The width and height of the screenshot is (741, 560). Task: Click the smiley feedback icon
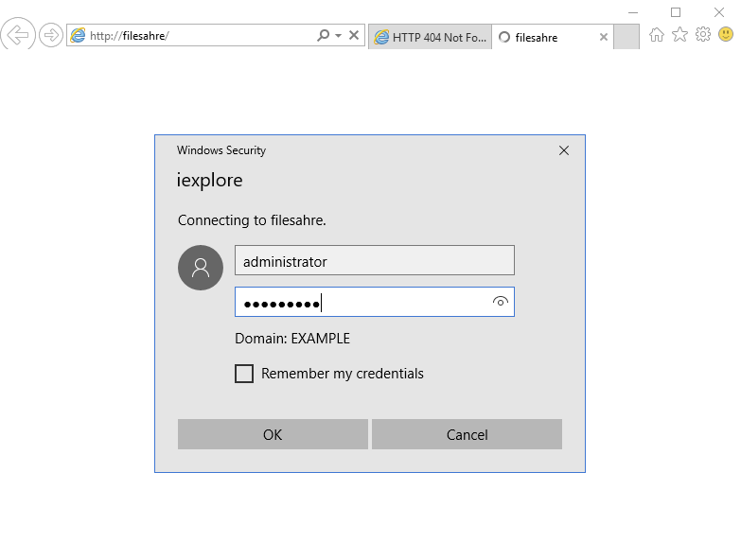coord(726,34)
